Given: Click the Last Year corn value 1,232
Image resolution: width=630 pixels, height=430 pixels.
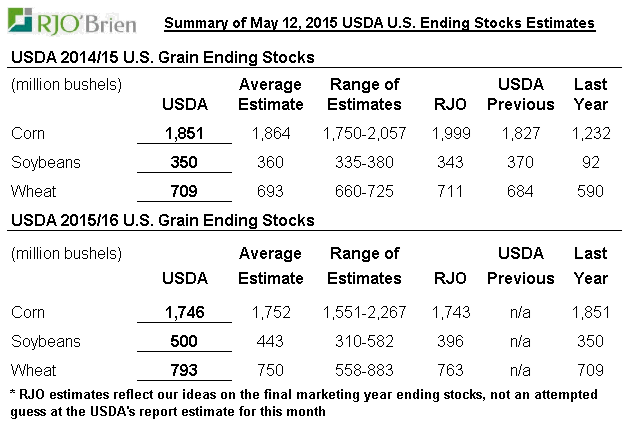Looking at the screenshot, I should 590,132.
